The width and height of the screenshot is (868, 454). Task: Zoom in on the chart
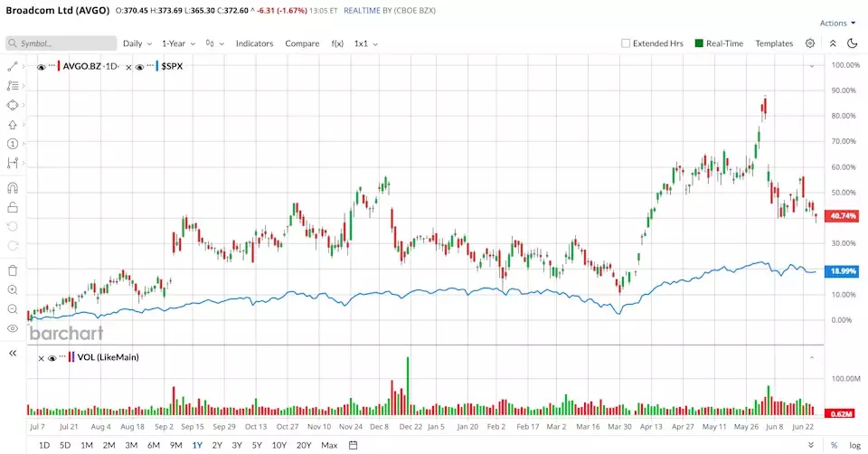point(12,290)
